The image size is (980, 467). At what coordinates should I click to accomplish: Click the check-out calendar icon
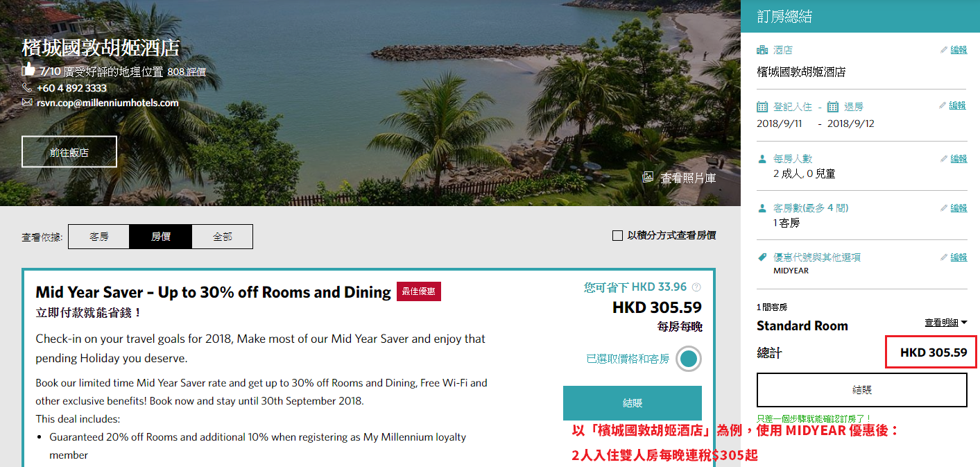click(833, 107)
